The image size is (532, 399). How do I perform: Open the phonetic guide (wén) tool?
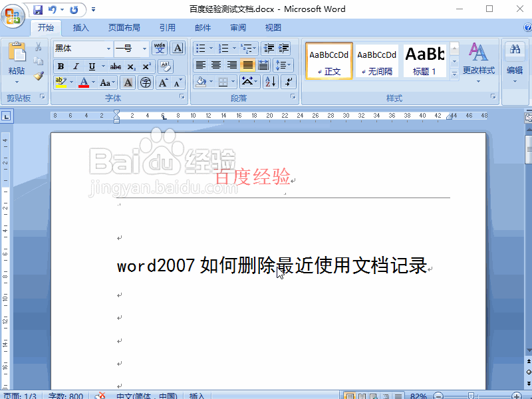(x=160, y=48)
